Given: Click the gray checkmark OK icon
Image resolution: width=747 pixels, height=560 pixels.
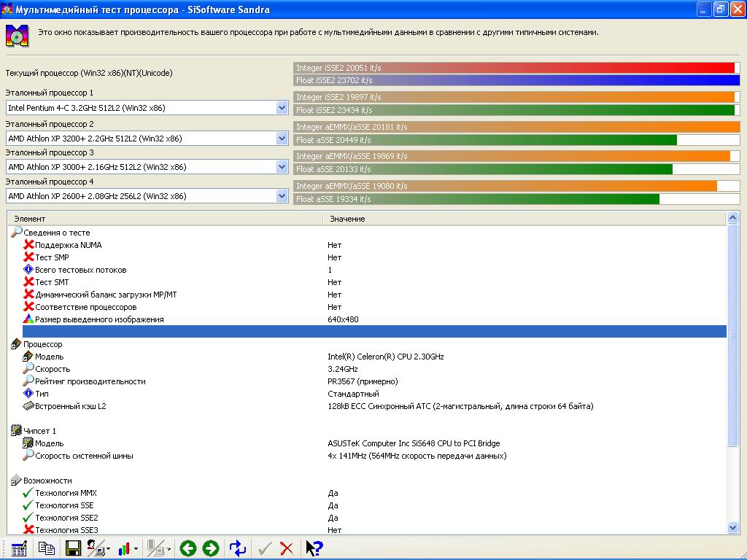Looking at the screenshot, I should point(265,548).
